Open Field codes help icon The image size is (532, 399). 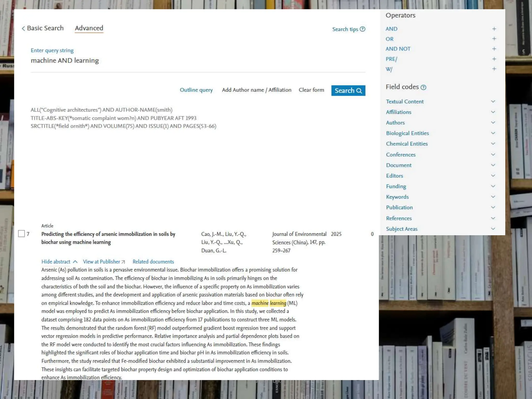(423, 87)
